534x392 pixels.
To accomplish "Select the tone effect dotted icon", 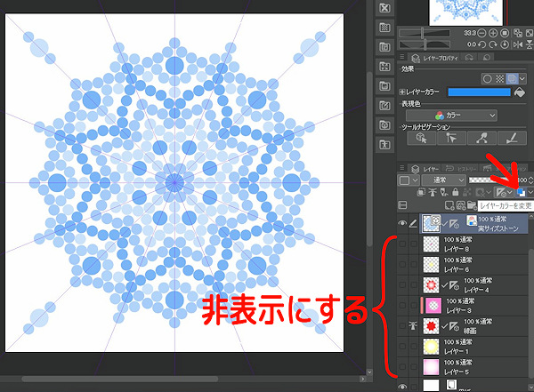I will [x=499, y=79].
